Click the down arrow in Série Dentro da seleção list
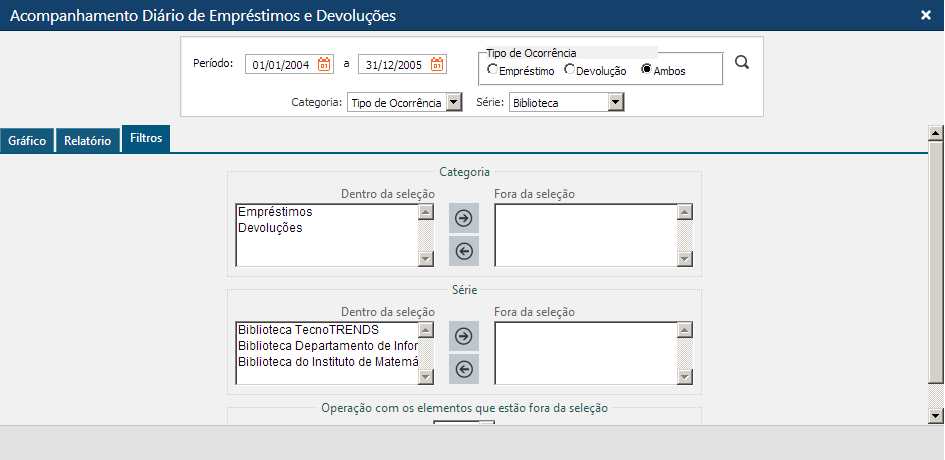945x460 pixels. click(426, 377)
